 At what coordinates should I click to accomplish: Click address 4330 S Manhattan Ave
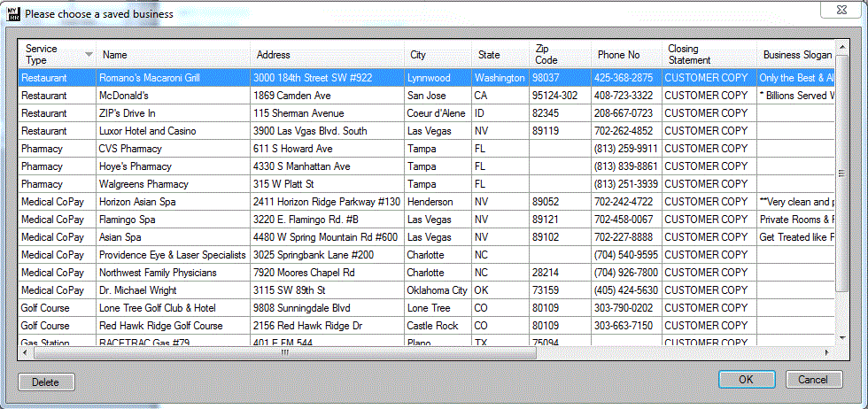(x=327, y=166)
